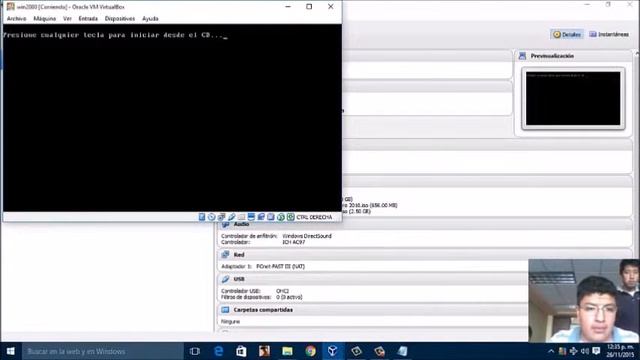This screenshot has height=360, width=640.
Task: Click the Audio section speaker icon
Action: (x=225, y=224)
